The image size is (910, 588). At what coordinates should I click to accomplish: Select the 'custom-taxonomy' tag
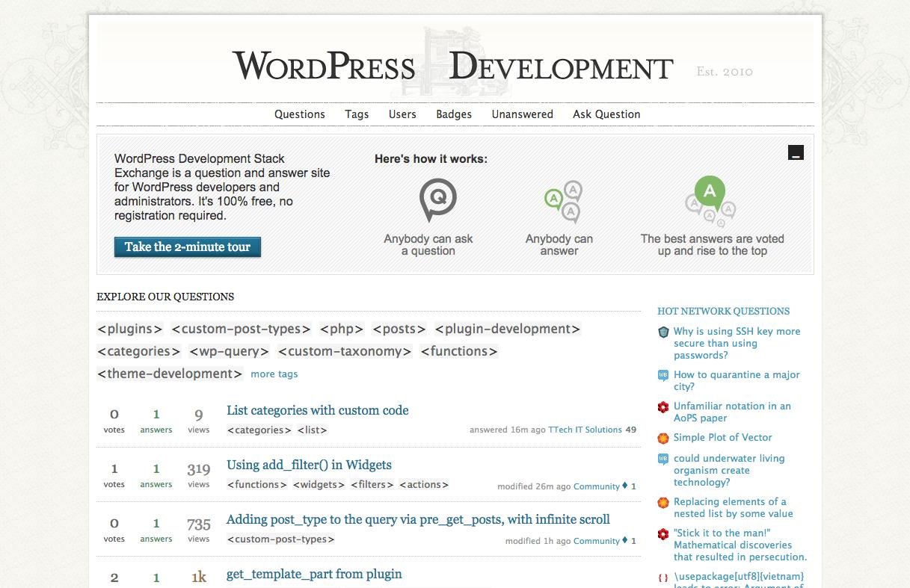(345, 351)
